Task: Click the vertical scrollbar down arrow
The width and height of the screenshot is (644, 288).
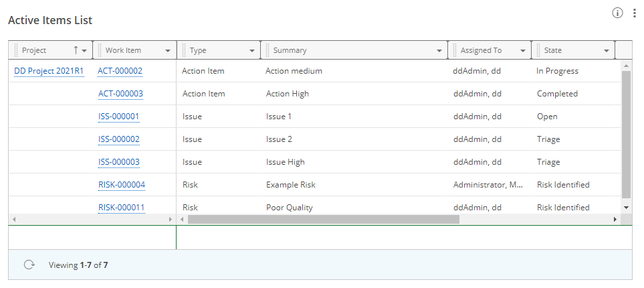Action: tap(627, 208)
